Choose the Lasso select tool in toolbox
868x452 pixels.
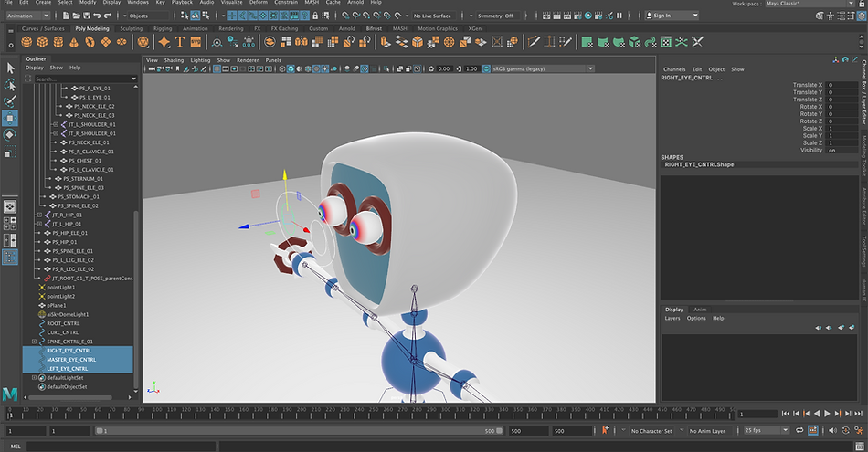tap(10, 85)
